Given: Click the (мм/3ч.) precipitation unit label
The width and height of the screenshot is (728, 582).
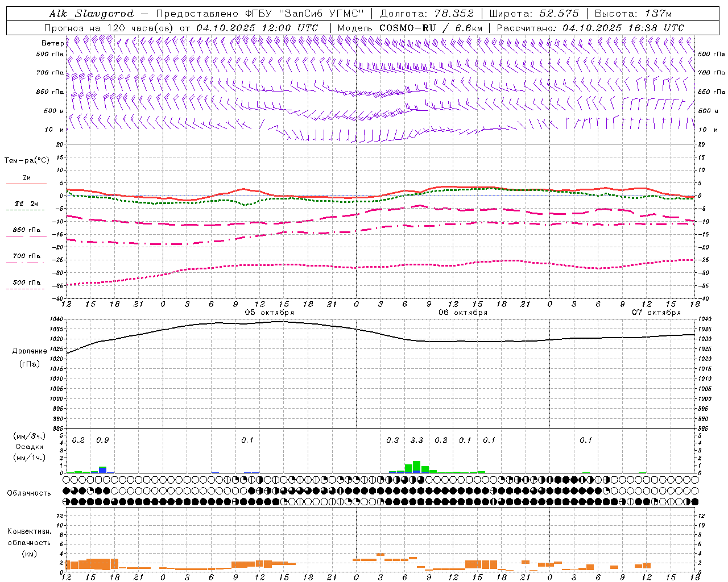Looking at the screenshot, I should pyautogui.click(x=28, y=436).
